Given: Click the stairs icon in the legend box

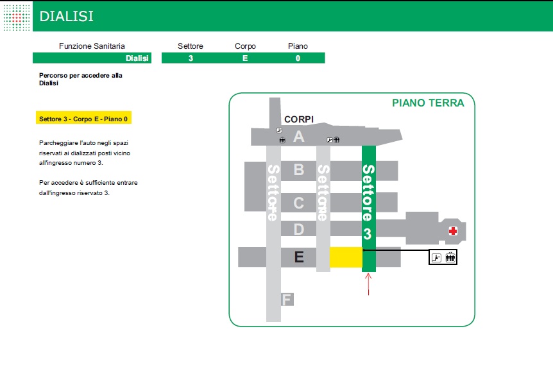Looking at the screenshot, I should [x=437, y=258].
